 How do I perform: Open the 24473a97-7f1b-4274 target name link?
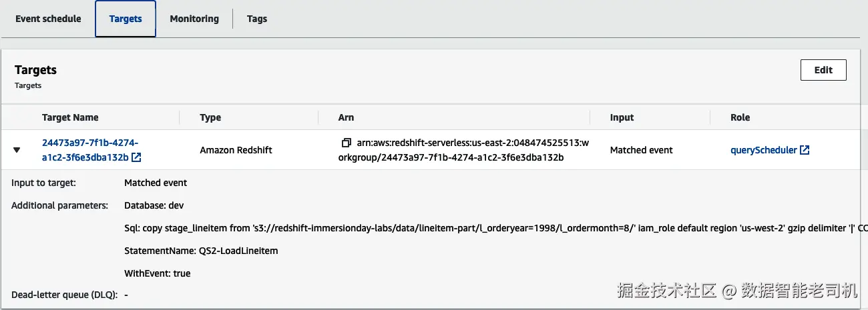tap(89, 143)
